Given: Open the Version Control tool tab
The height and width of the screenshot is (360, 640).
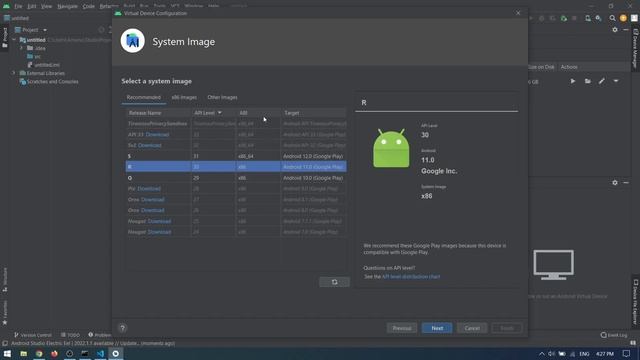Looking at the screenshot, I should pos(33,335).
